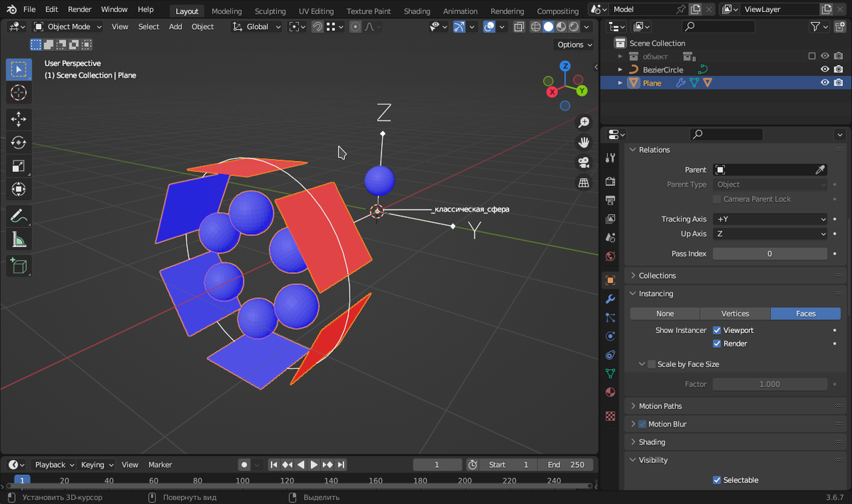
Task: Disable Render under Show Instancer
Action: click(x=716, y=344)
